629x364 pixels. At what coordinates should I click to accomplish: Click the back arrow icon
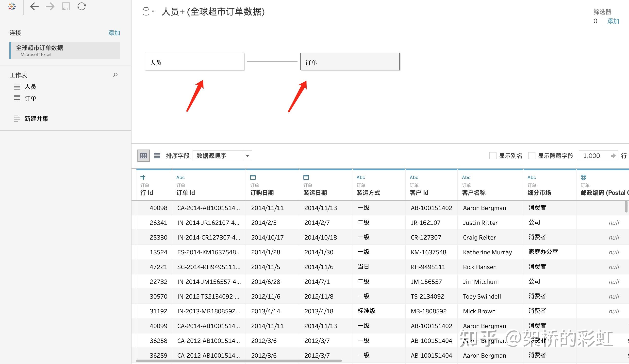34,6
